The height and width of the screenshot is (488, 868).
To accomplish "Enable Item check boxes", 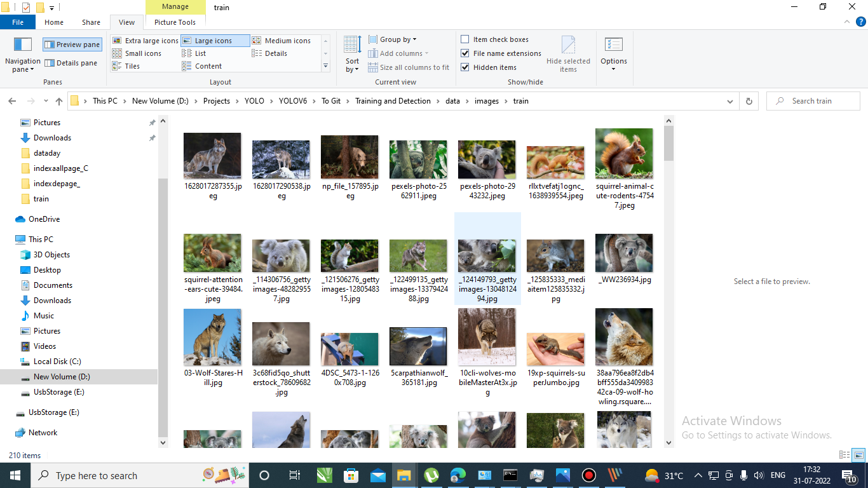I will pyautogui.click(x=494, y=39).
